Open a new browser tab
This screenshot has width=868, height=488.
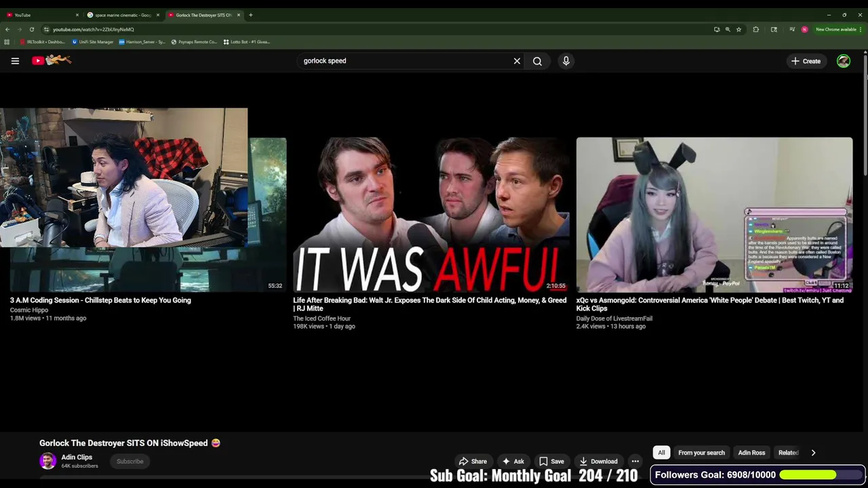point(251,15)
